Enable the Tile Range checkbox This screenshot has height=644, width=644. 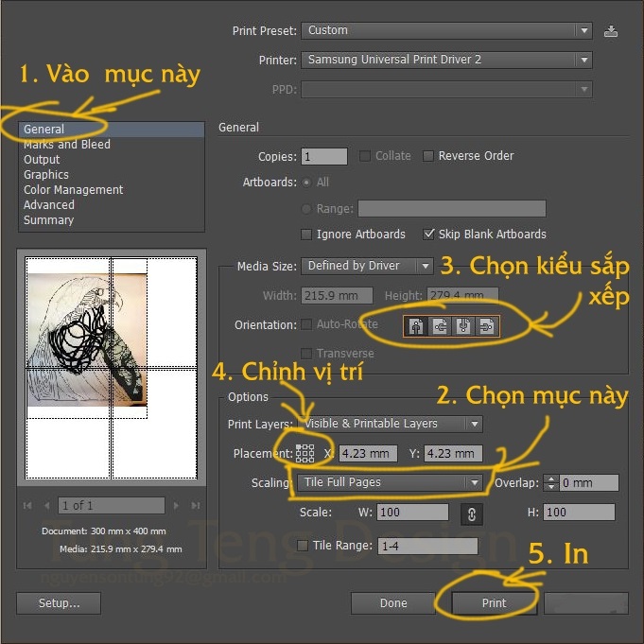(x=303, y=546)
